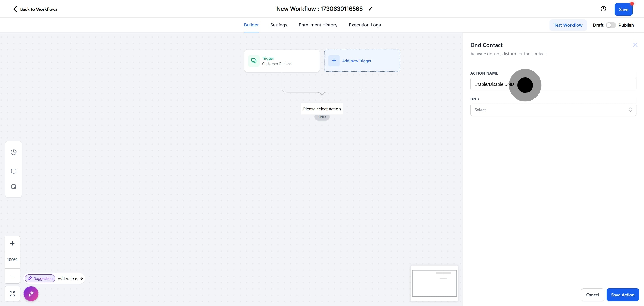
Task: Zoom in with the plus icon
Action: pyautogui.click(x=12, y=243)
